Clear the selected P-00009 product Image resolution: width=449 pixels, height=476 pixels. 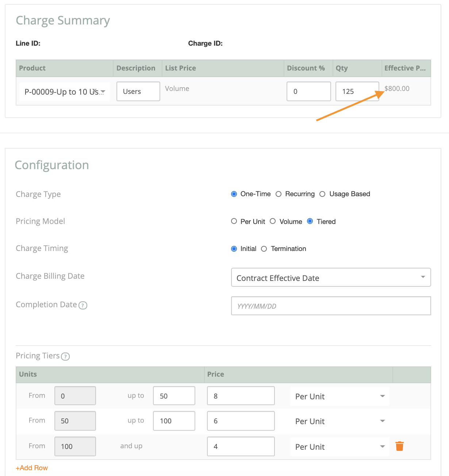95,91
